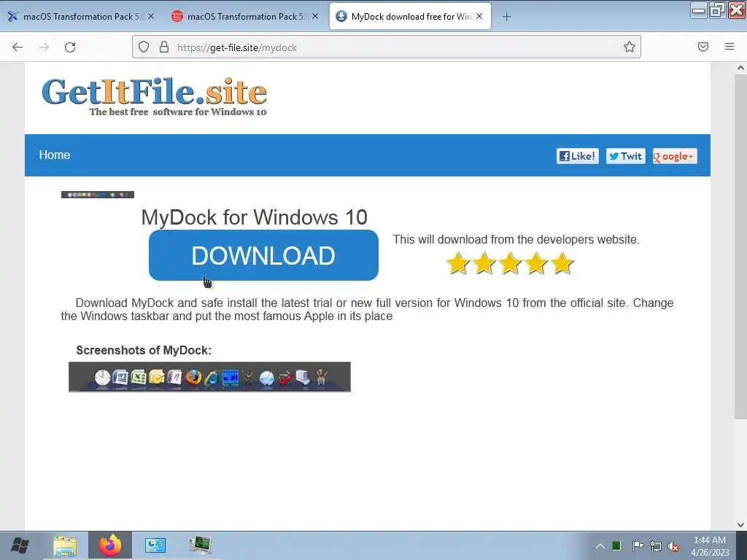This screenshot has height=560, width=747.
Task: Close the first macOS Transformation Pack tab
Action: pos(151,16)
